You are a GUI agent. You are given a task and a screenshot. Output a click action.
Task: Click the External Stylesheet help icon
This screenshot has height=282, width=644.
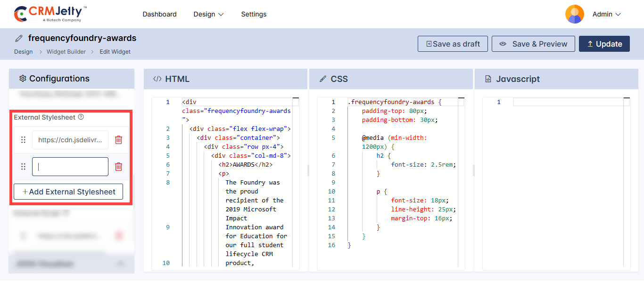coord(81,117)
